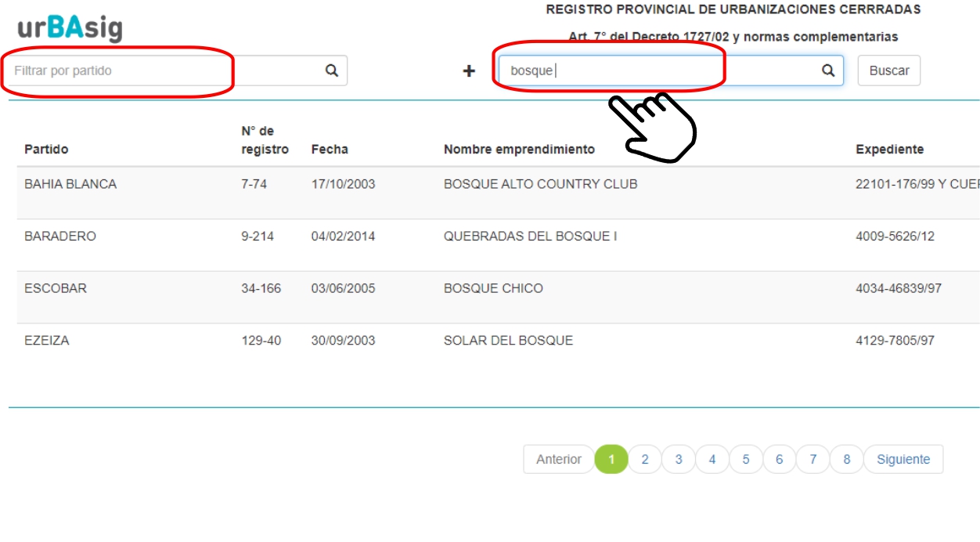Viewport: 980px width, 542px height.
Task: Click the Partido column header
Action: (46, 150)
